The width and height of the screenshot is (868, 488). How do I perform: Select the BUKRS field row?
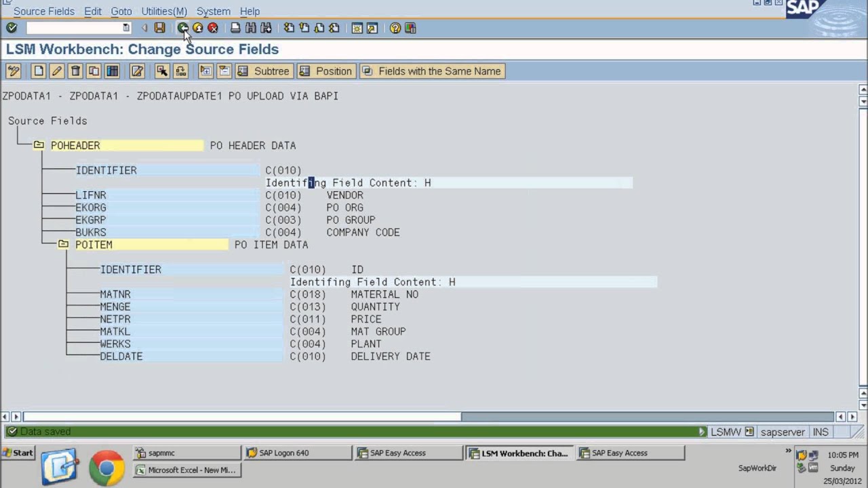167,232
